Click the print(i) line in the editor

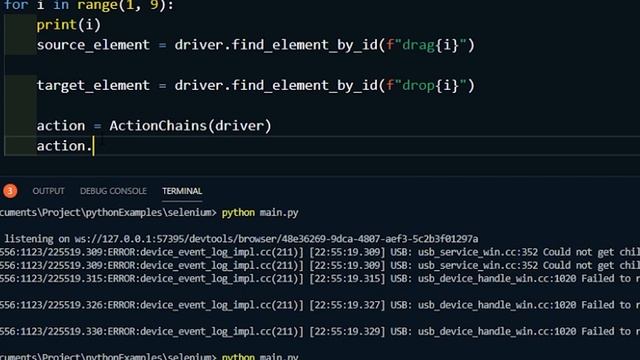coord(68,25)
